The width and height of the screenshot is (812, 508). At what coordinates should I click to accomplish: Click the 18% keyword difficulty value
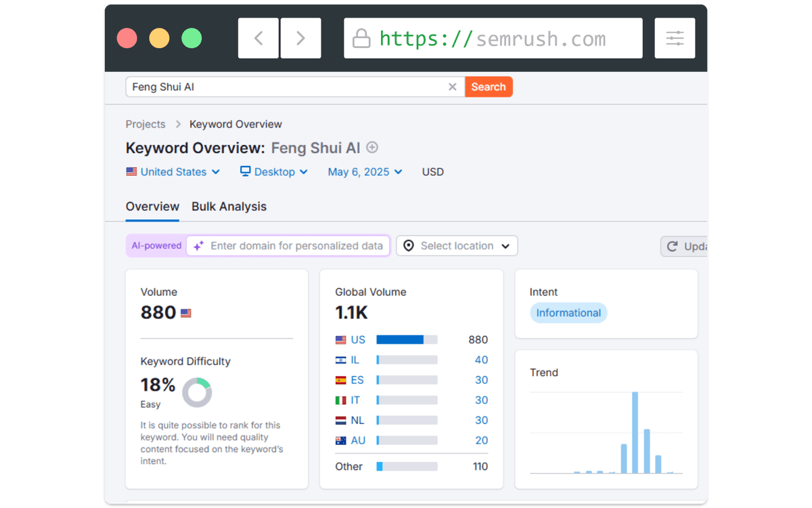coord(158,385)
